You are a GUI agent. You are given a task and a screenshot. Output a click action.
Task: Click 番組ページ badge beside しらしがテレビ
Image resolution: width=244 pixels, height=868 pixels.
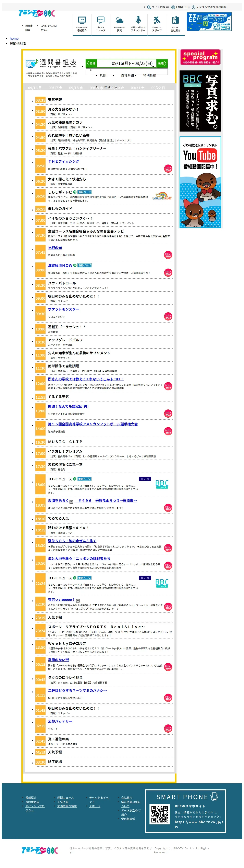point(84,192)
